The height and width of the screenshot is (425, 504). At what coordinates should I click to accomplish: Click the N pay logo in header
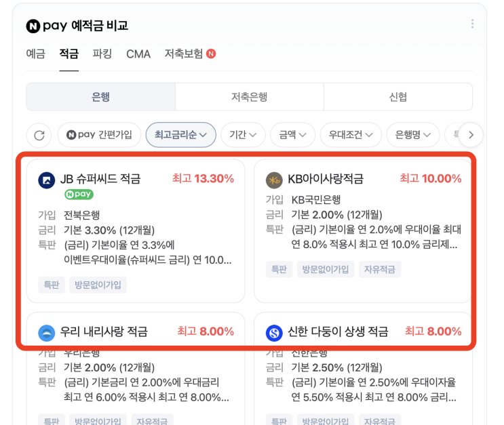tap(47, 26)
